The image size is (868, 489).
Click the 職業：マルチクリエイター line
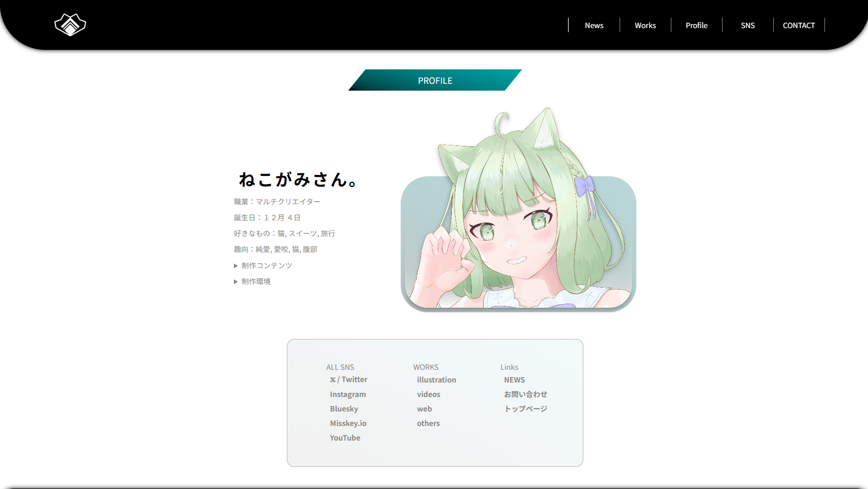(x=277, y=202)
